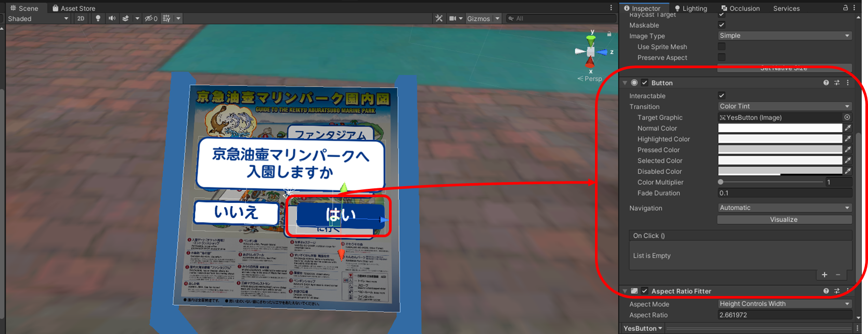868x334 pixels.
Task: Add On Click event with plus button
Action: click(824, 275)
